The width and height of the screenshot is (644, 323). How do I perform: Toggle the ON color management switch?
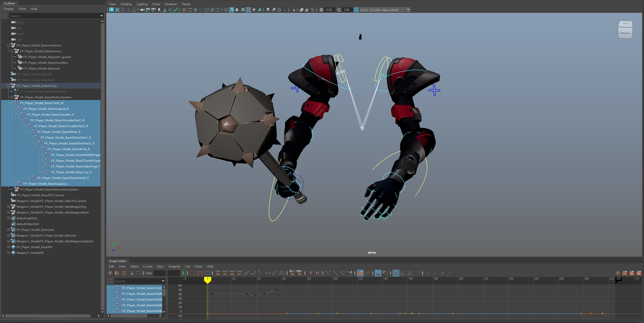tap(356, 10)
